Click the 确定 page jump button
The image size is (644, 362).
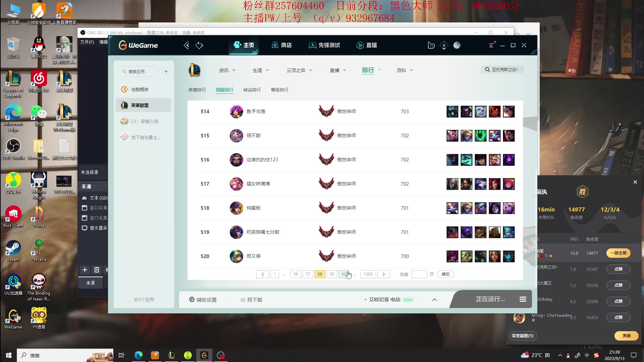[445, 274]
